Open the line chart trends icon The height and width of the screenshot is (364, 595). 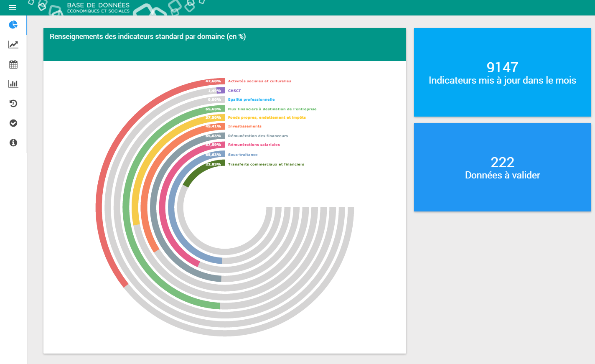tap(13, 45)
